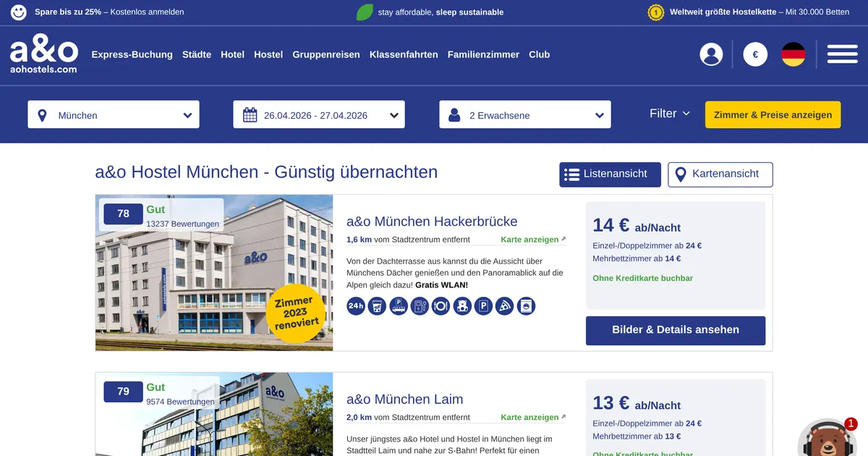868x456 pixels.
Task: Switch to Listenansicht view
Action: 610,174
